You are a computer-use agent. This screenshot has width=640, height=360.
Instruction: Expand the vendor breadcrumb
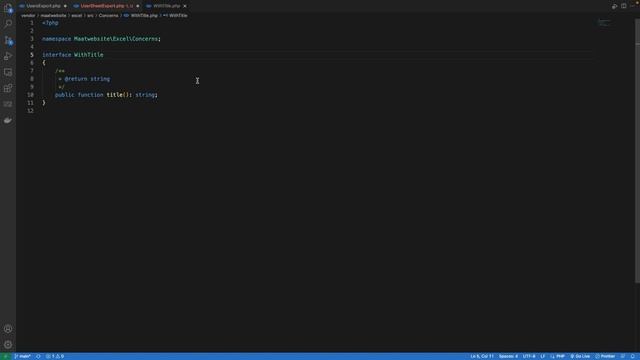pos(28,16)
